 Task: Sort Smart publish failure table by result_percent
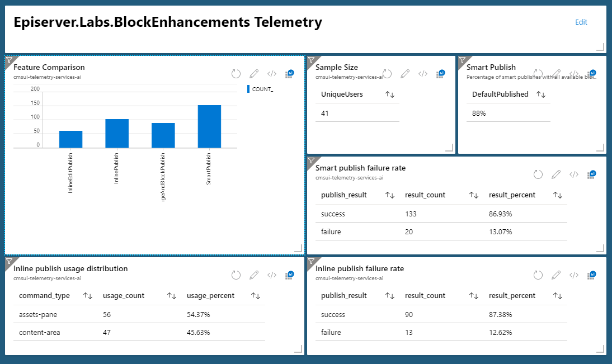coord(558,195)
